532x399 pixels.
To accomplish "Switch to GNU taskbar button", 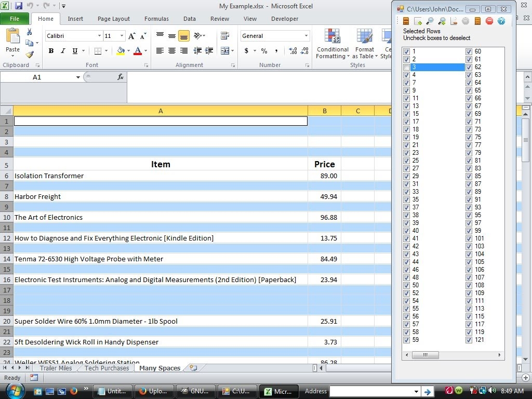I will pyautogui.click(x=195, y=391).
